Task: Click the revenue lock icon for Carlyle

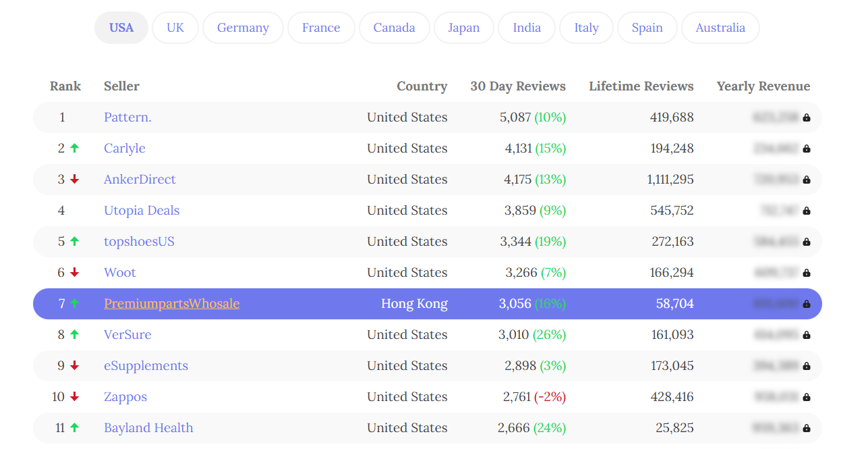Action: tap(807, 149)
